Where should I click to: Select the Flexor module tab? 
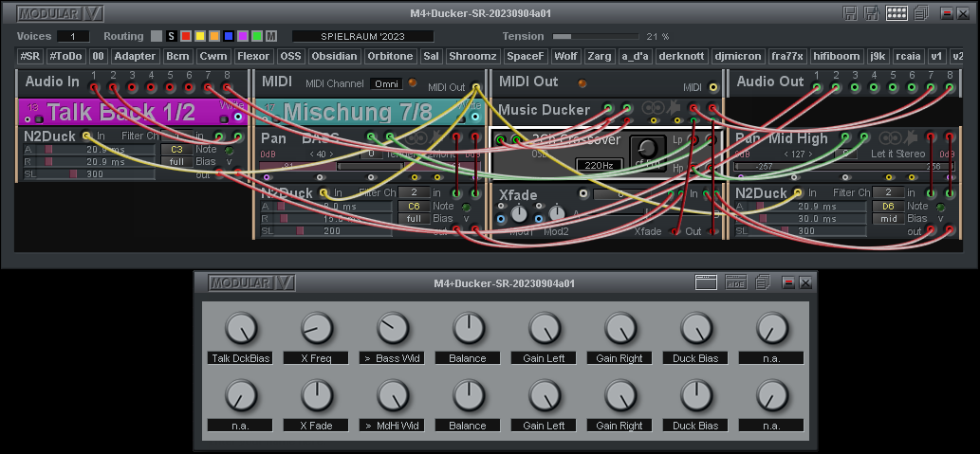tap(253, 56)
